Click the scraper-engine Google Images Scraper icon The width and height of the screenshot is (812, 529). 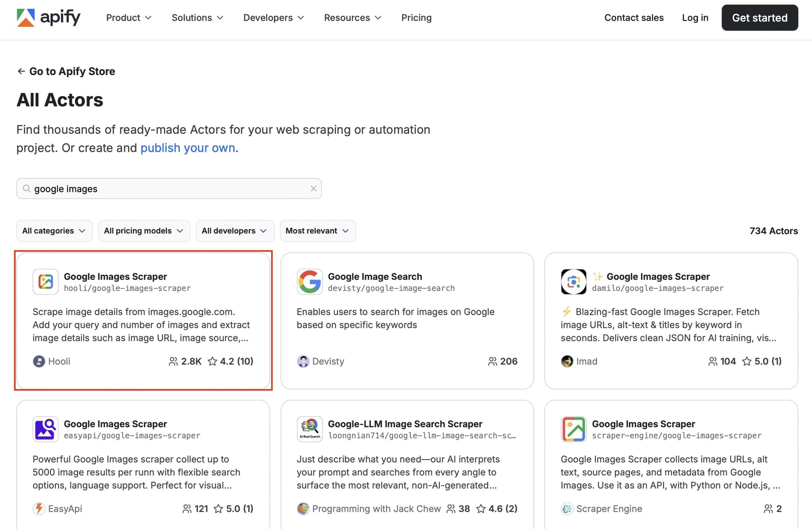[573, 429]
